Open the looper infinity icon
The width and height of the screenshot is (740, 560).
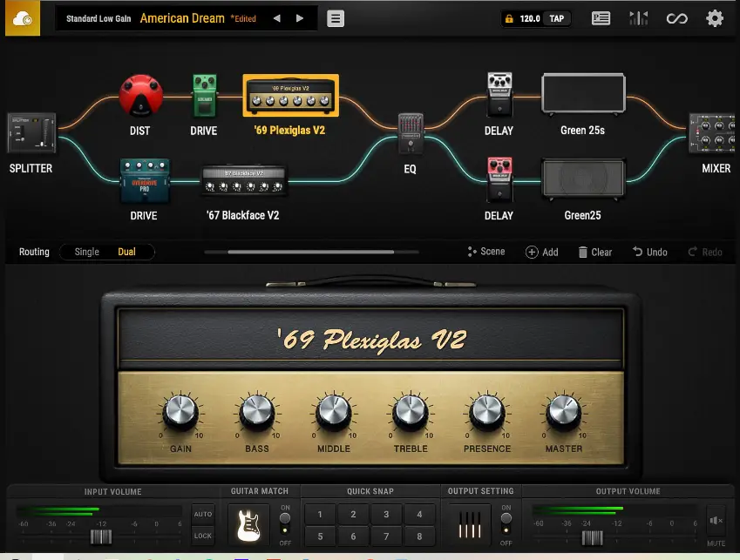tap(676, 19)
